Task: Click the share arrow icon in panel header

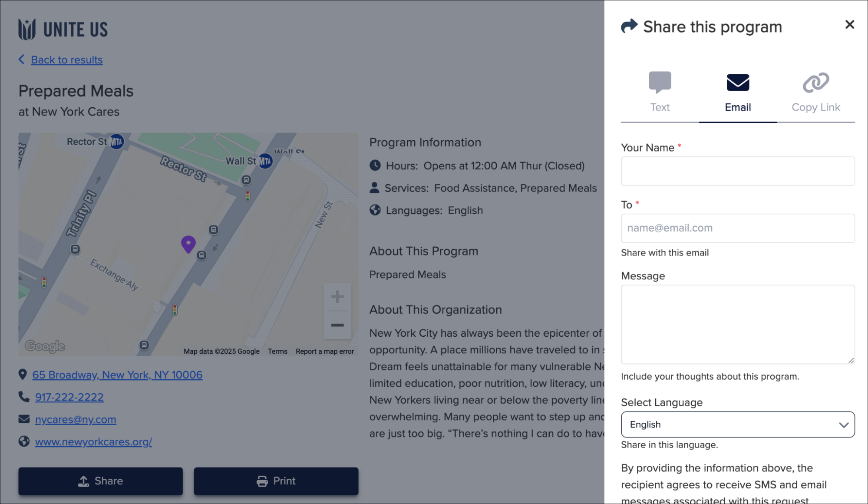Action: pos(628,26)
